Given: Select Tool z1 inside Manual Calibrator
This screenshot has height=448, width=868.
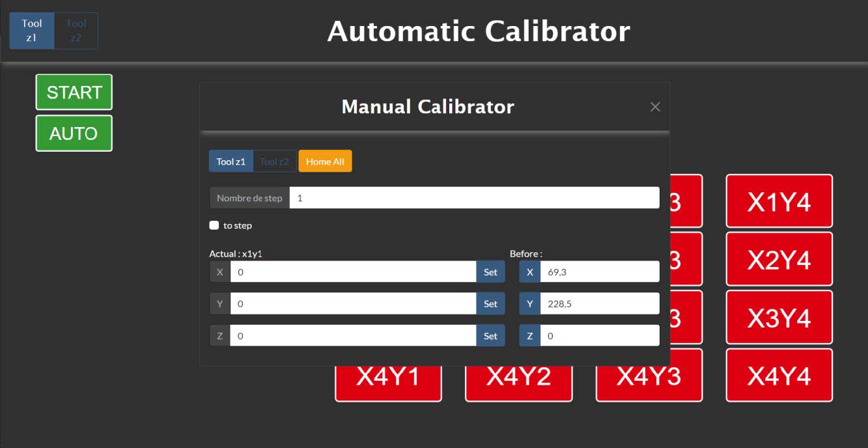Looking at the screenshot, I should click(x=231, y=161).
